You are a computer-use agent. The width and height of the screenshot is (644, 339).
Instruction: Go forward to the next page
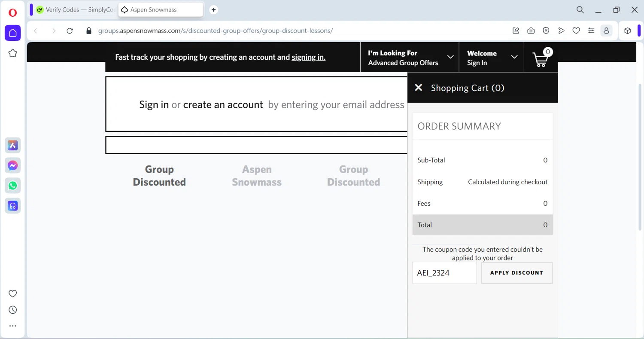[x=54, y=31]
